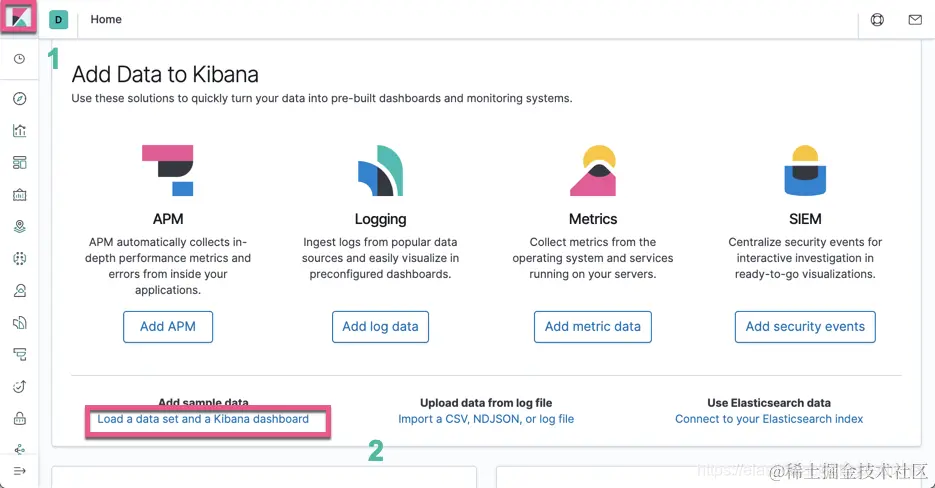This screenshot has width=935, height=488.
Task: Open the mail newsfeed icon
Action: (x=915, y=19)
